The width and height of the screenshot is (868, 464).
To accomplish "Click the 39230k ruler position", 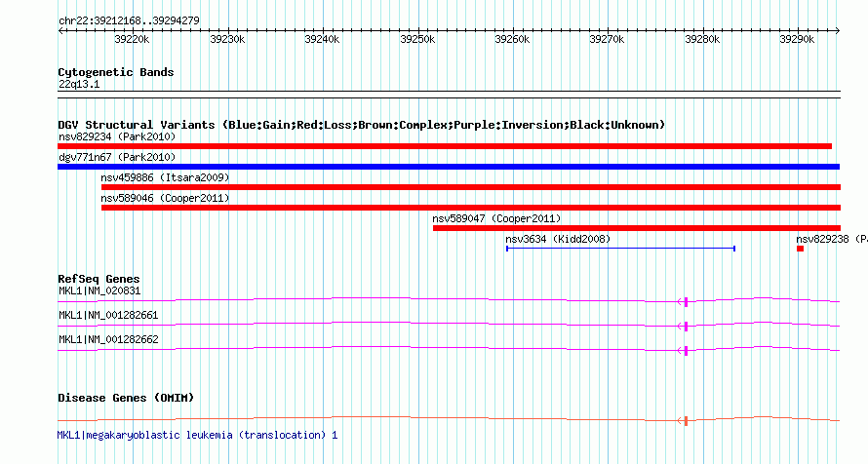I will [x=227, y=39].
